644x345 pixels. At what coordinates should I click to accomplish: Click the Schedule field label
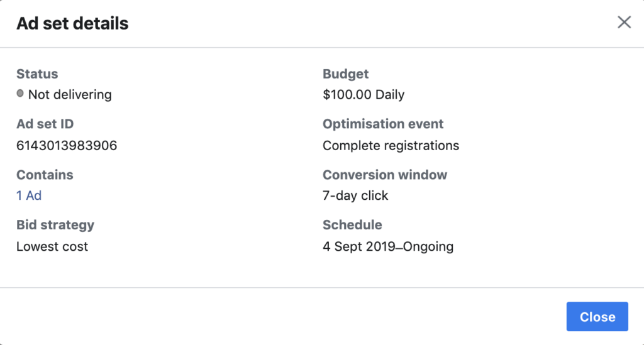point(352,224)
